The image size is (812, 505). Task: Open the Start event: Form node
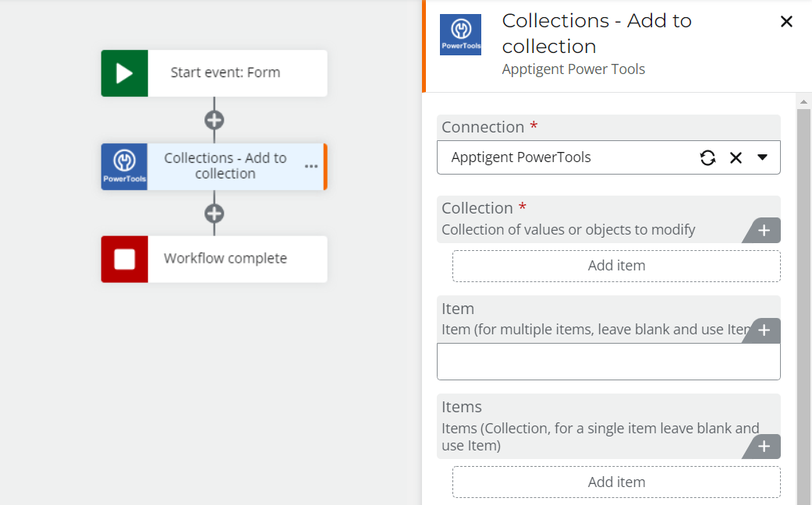(x=214, y=73)
